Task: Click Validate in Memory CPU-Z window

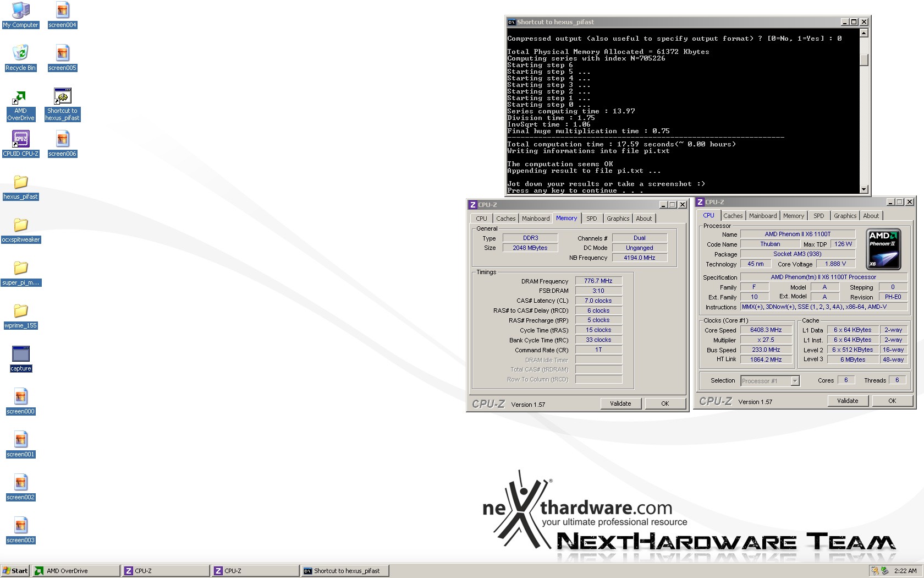Action: pyautogui.click(x=620, y=403)
